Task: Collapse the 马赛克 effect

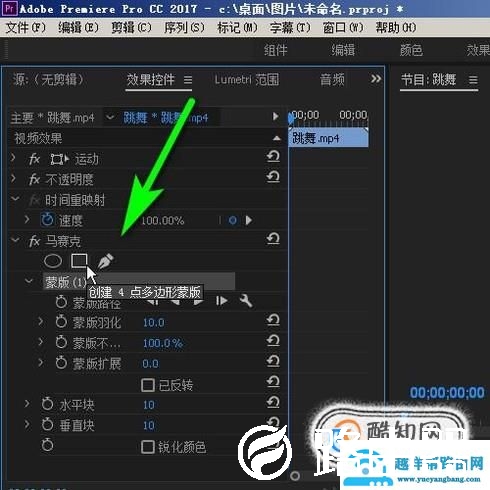Action: tap(15, 239)
